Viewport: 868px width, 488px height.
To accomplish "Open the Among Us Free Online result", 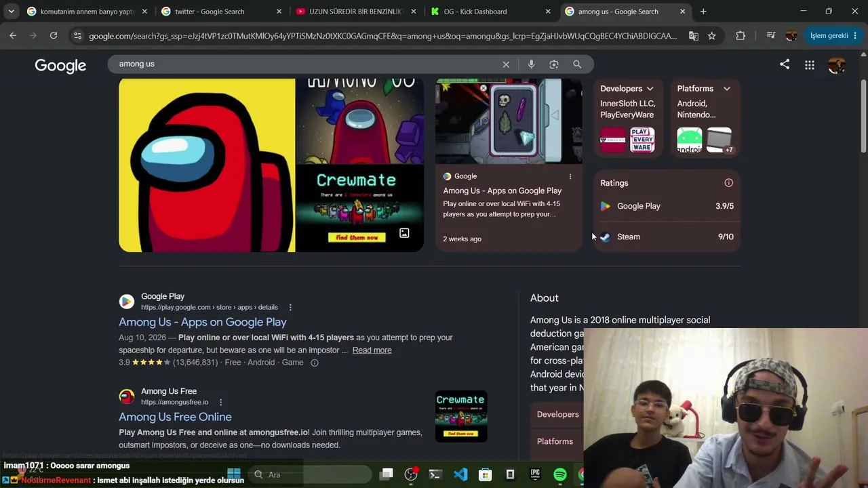I will pos(175,417).
